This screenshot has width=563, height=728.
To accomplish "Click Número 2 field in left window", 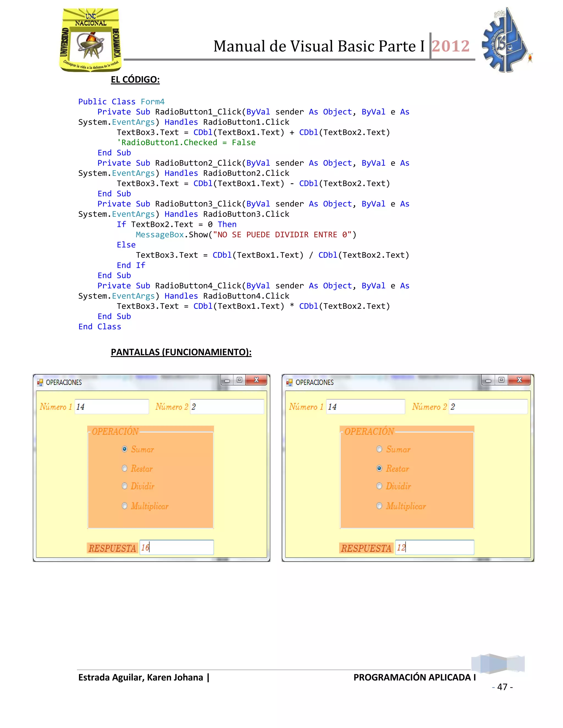I will [x=227, y=407].
